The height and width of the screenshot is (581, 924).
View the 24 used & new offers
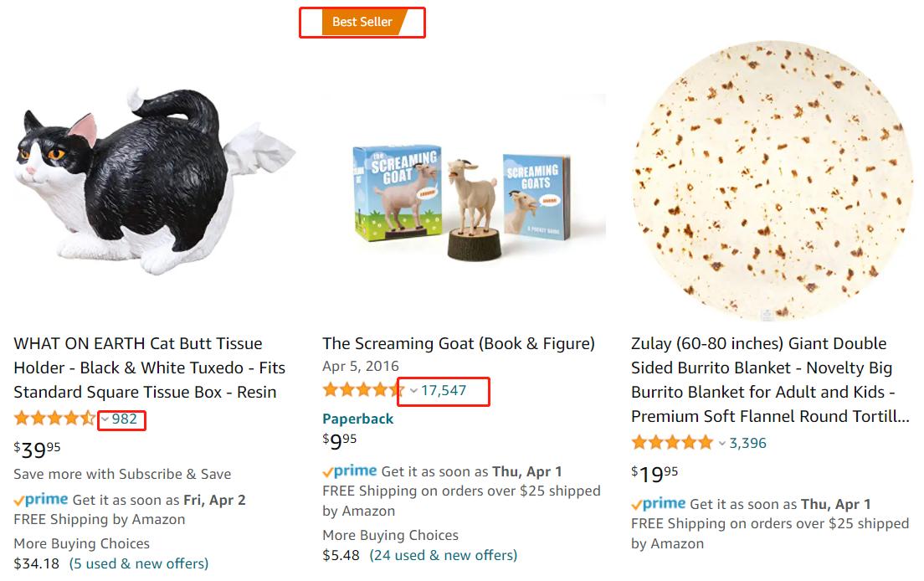click(443, 555)
